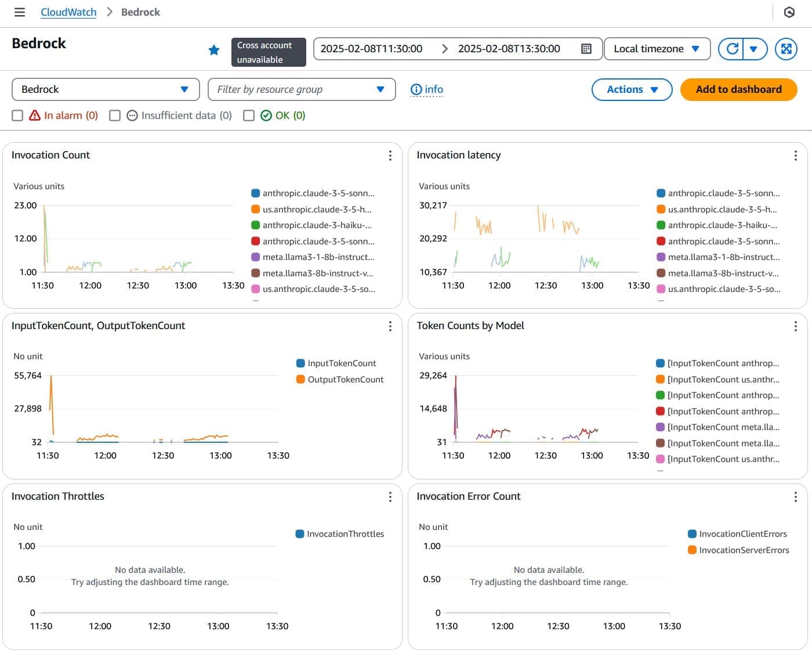Click the info icon near the filter field
Image resolution: width=812 pixels, height=657 pixels.
tap(416, 89)
